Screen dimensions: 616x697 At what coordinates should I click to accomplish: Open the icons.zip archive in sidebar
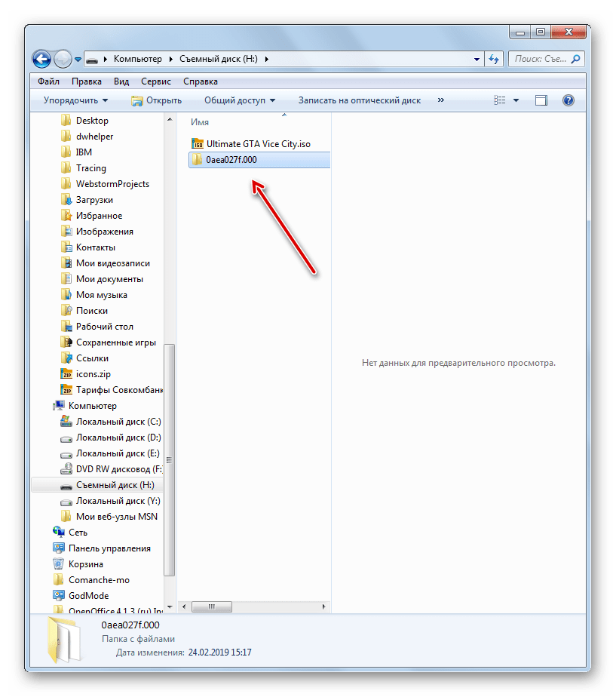coord(92,374)
